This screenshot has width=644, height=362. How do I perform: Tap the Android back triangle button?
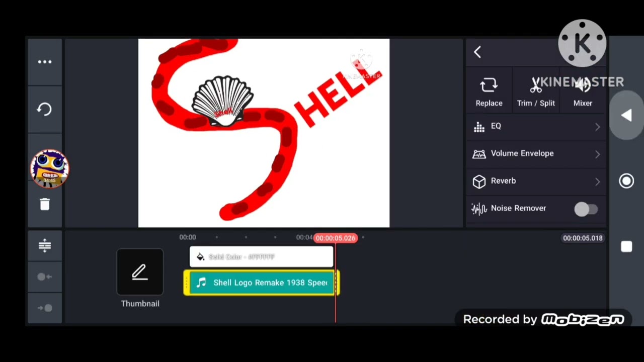pos(626,116)
